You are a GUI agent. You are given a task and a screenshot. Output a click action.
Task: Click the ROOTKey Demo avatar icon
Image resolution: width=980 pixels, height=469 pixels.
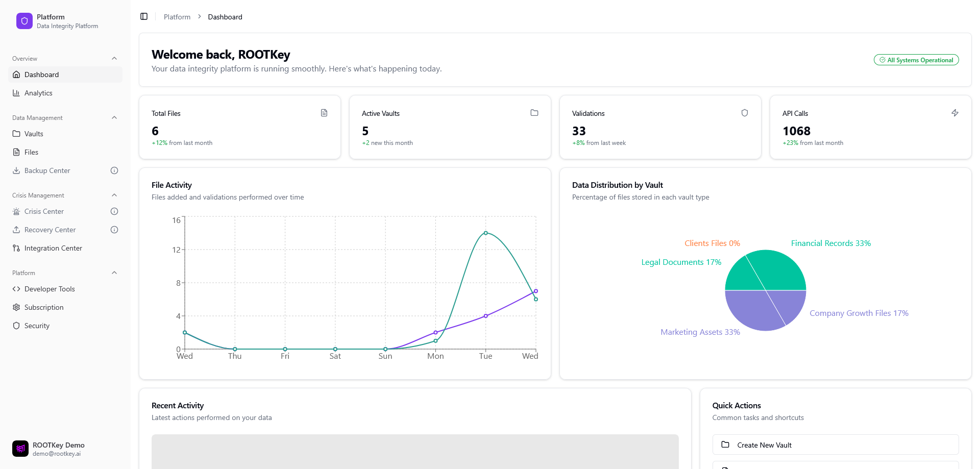pos(20,449)
